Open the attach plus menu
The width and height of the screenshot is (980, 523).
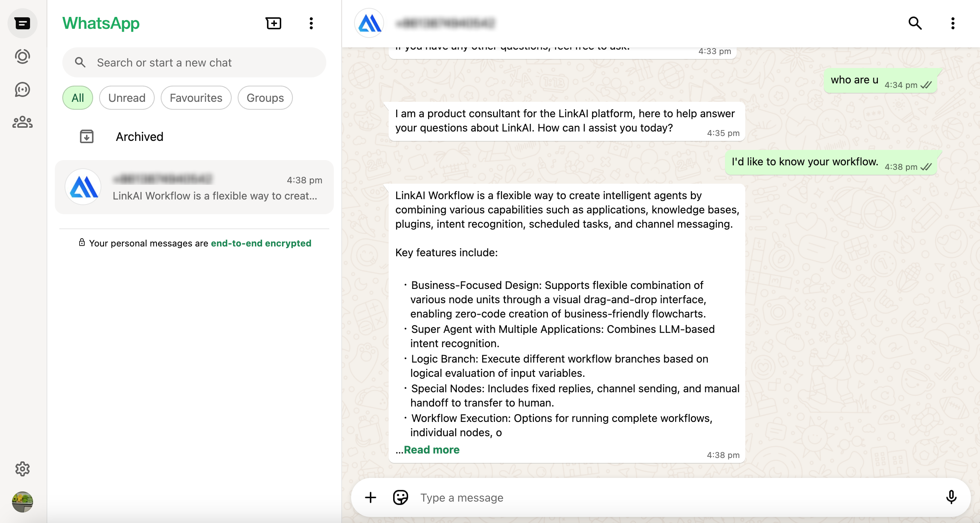click(x=370, y=497)
